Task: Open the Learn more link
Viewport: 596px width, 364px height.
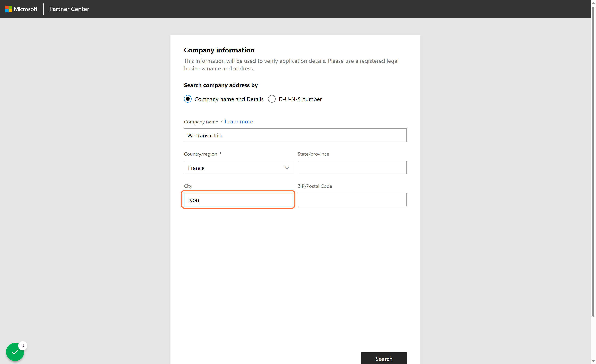Action: click(239, 121)
